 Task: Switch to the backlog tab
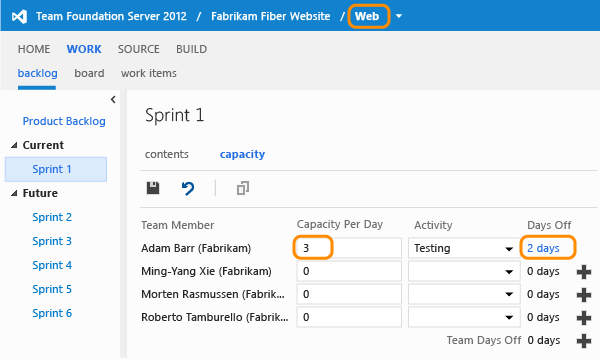pos(38,73)
